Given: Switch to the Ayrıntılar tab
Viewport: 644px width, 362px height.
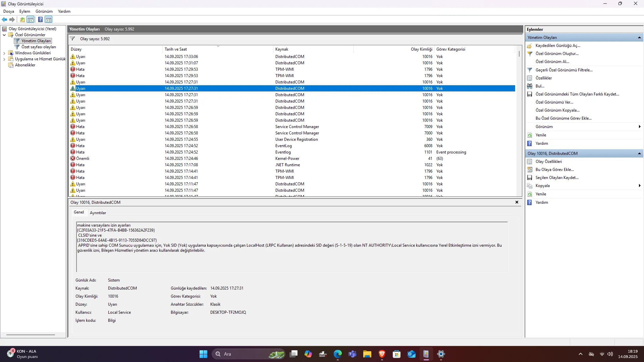Looking at the screenshot, I should (x=98, y=213).
